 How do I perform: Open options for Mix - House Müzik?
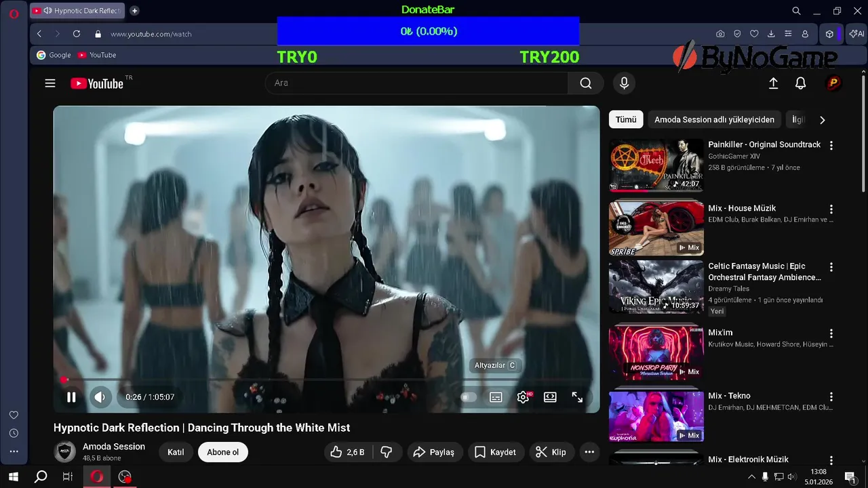pos(831,209)
